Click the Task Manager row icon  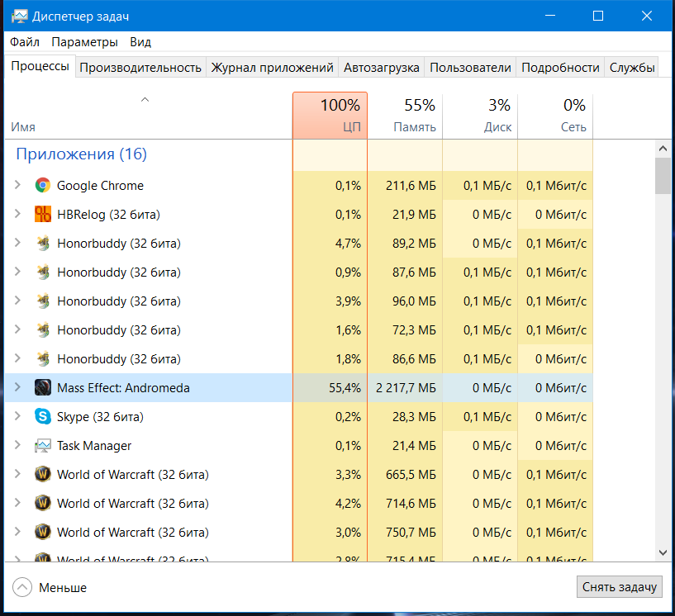[43, 446]
